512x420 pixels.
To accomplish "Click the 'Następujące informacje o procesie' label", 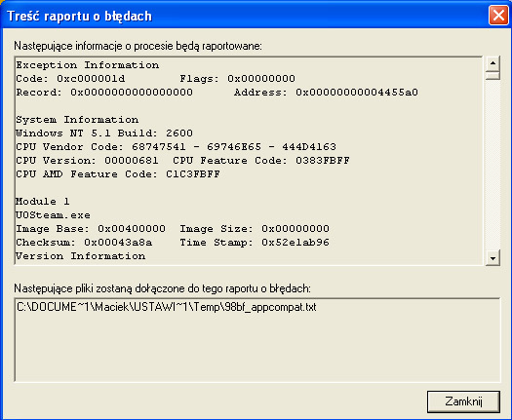I will [138, 46].
